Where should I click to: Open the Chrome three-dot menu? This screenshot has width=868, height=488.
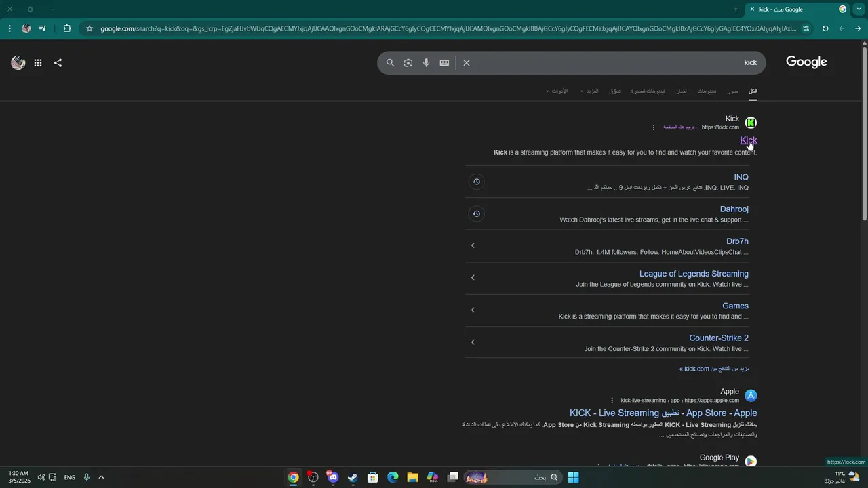point(9,28)
